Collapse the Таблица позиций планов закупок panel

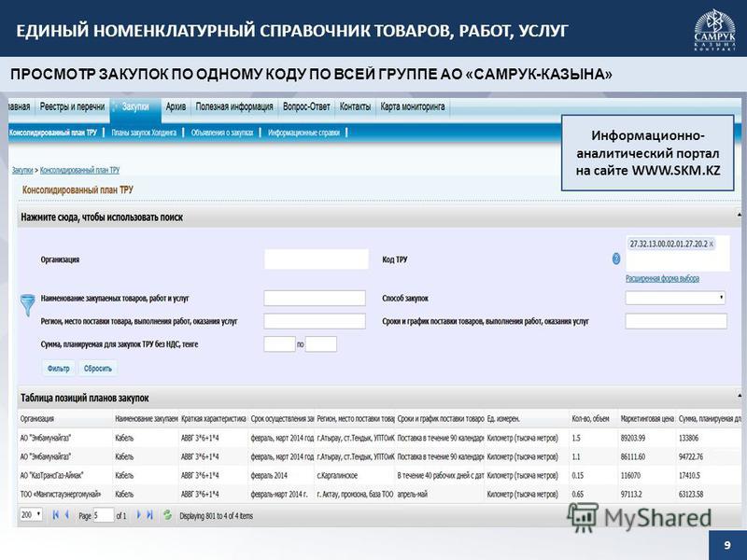pyautogui.click(x=739, y=396)
